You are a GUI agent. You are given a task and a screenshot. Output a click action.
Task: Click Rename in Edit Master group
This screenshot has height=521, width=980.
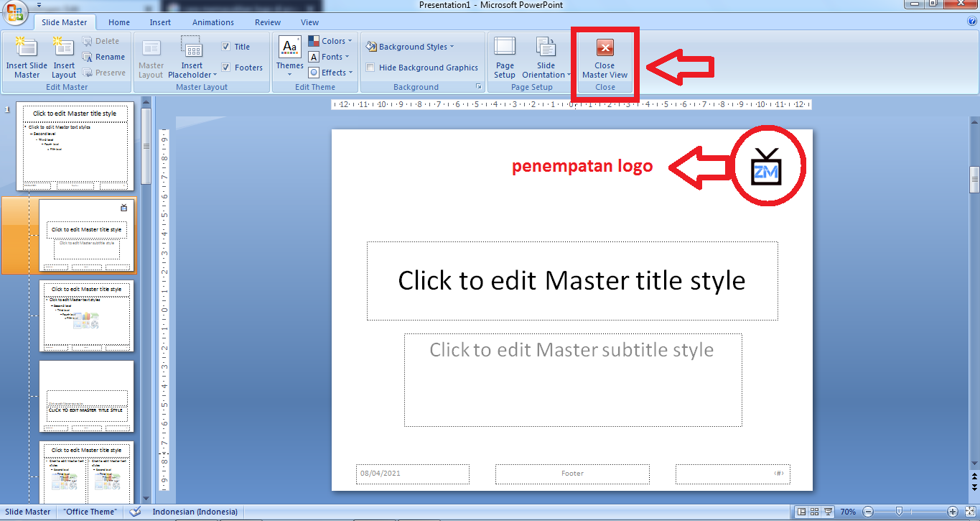coord(104,57)
